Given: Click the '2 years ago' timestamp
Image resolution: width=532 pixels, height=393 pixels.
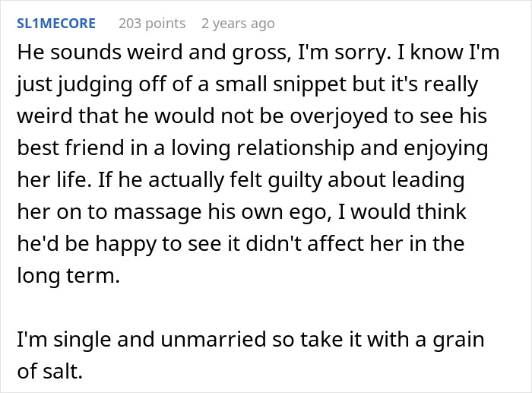Looking at the screenshot, I should (237, 24).
